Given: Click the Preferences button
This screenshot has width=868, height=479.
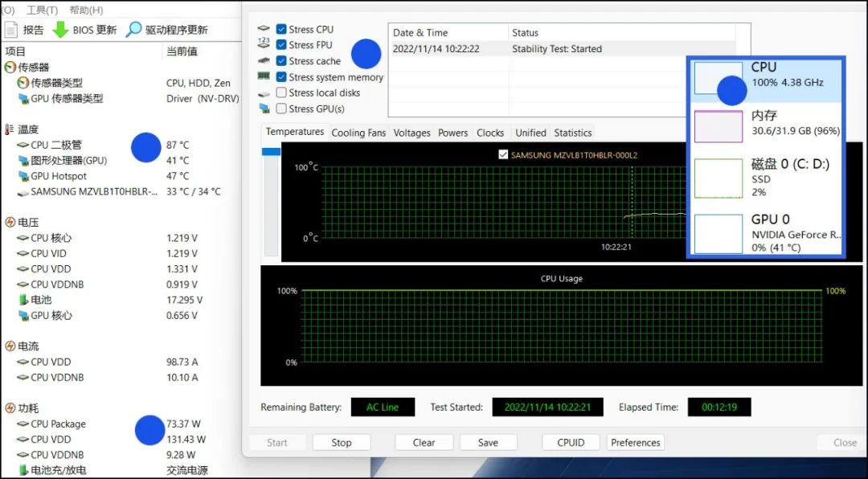Looking at the screenshot, I should click(635, 442).
